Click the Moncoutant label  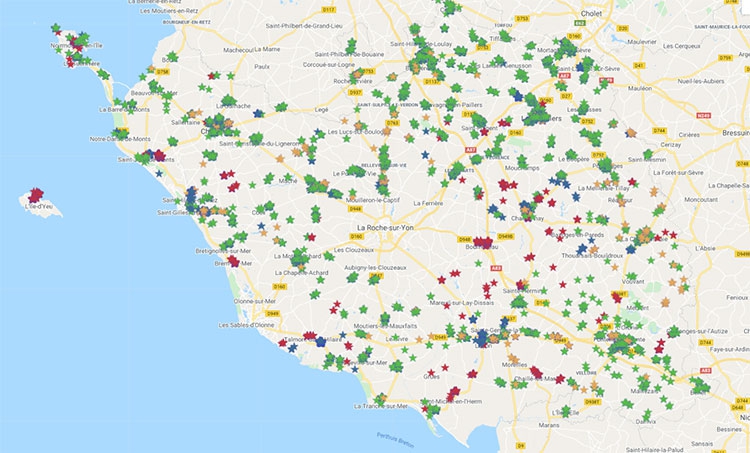[x=701, y=199]
